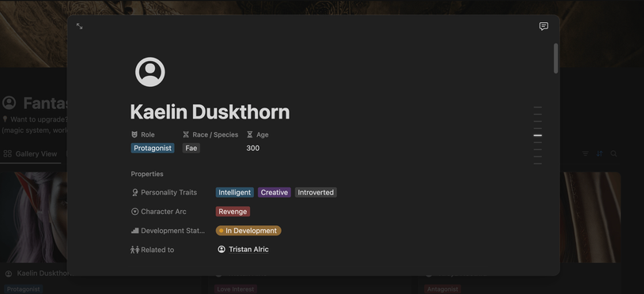Viewport: 644px width, 294px height.
Task: Open the background database filter icon
Action: click(585, 154)
